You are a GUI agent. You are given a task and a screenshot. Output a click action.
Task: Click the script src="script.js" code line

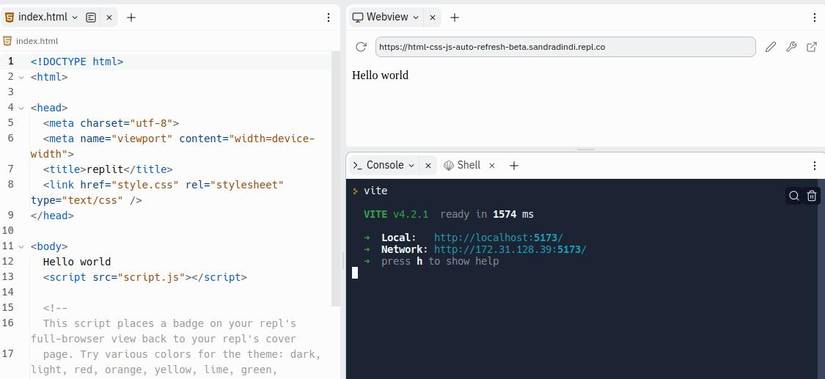tap(145, 277)
